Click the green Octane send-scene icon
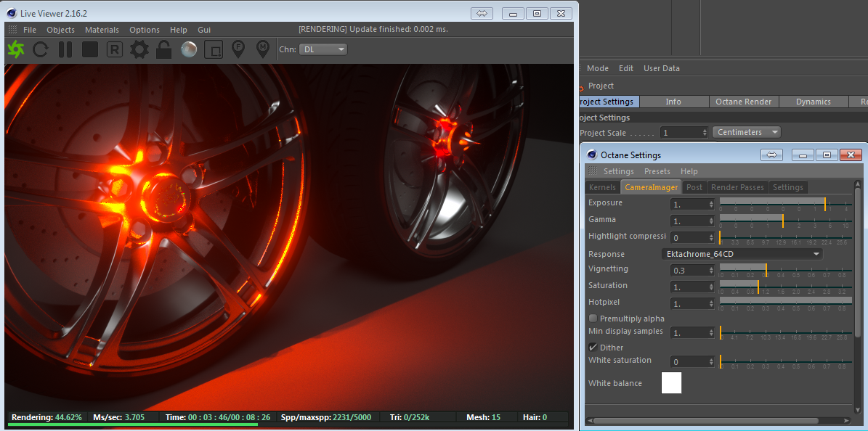 tap(16, 50)
